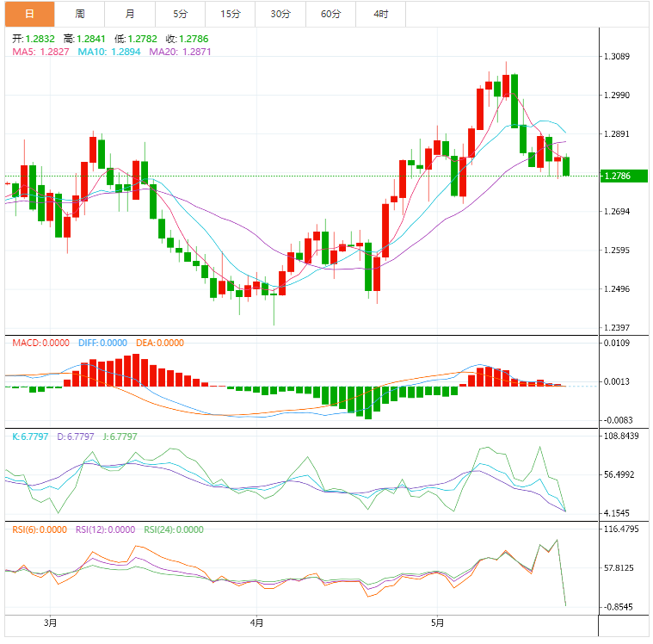Select the DIFF legend label
This screenshot has height=644, width=653.
(102, 343)
